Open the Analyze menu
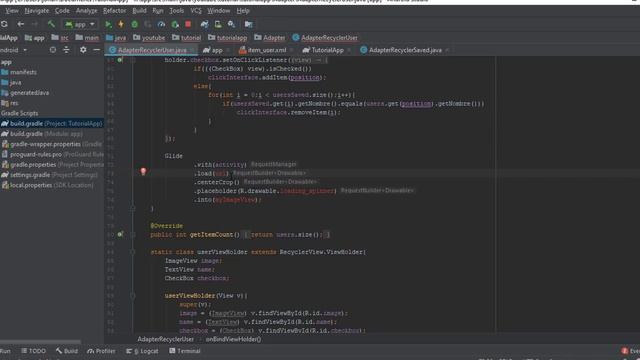640x360 pixels. click(x=87, y=11)
